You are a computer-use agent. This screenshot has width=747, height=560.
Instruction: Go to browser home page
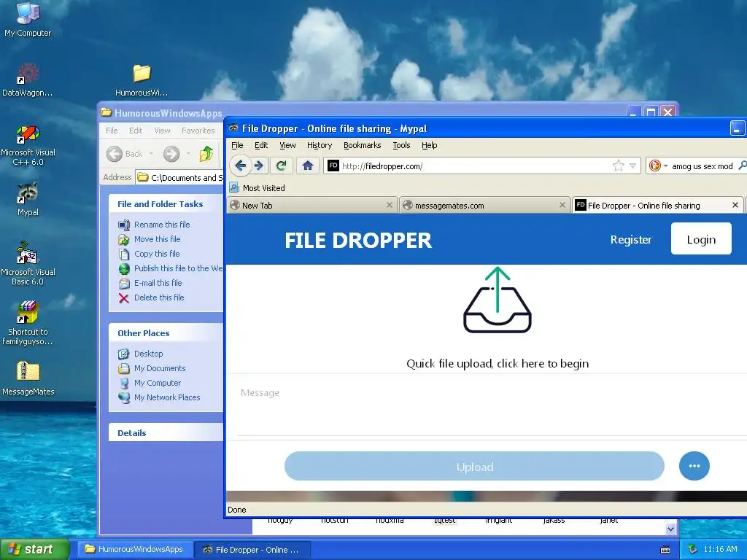(x=308, y=166)
